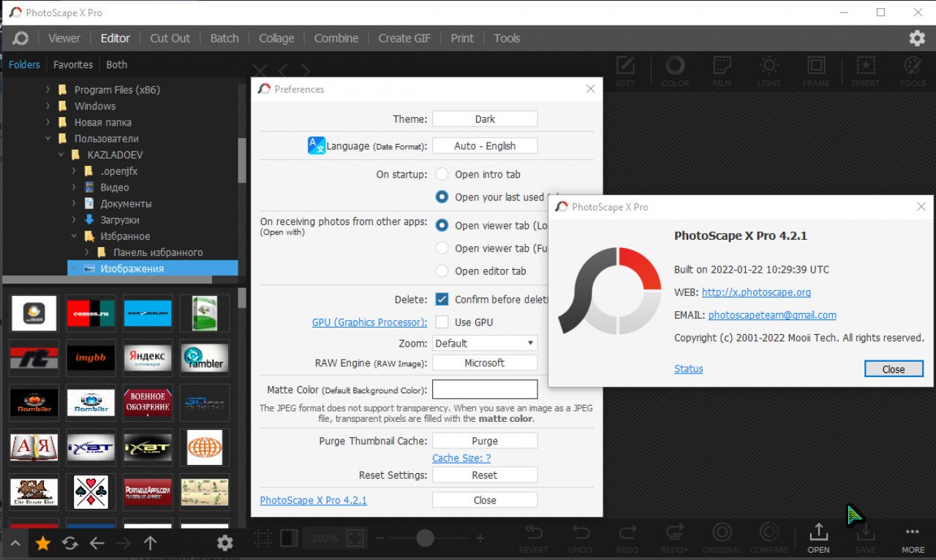Open the MORE options menu icon
The image size is (936, 560).
913,538
